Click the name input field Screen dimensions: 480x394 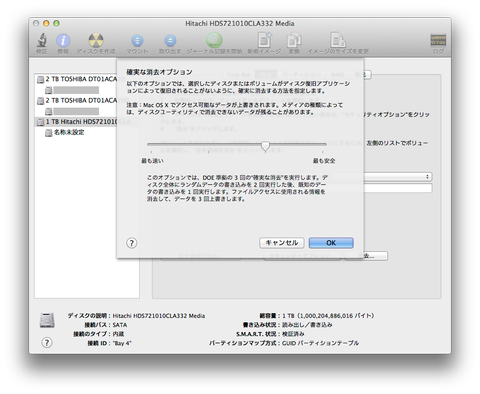(398, 188)
